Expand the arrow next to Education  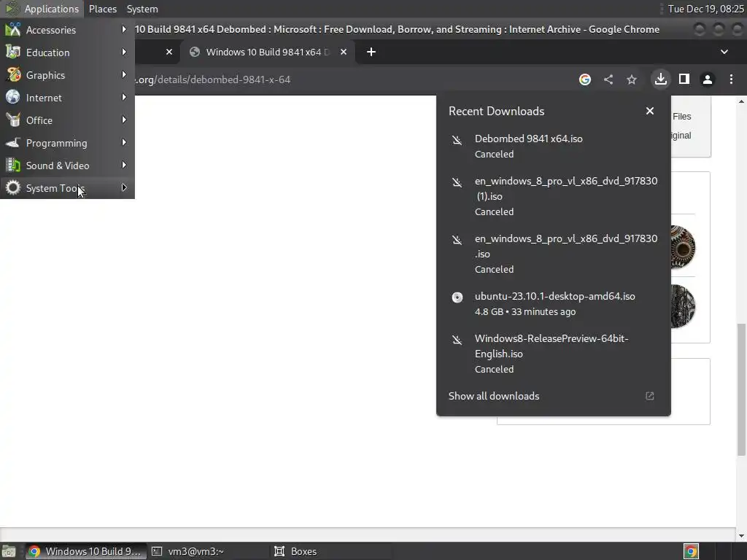(124, 52)
